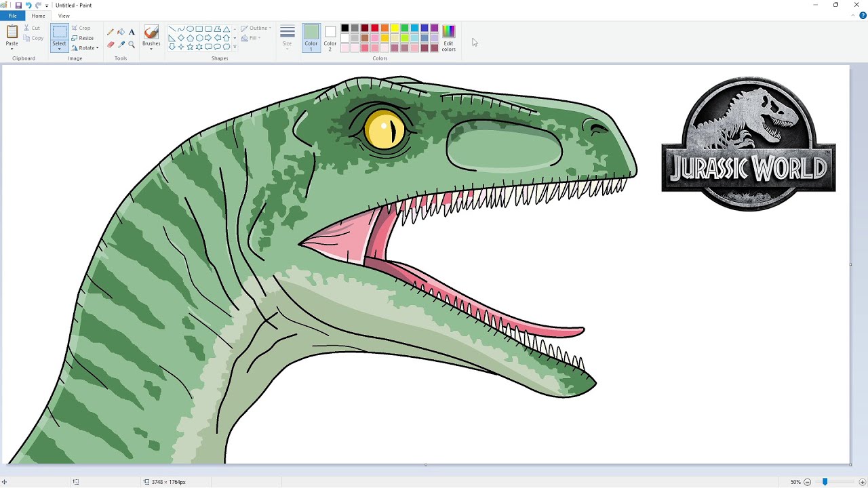Pick the purple color swatch

coord(435,28)
